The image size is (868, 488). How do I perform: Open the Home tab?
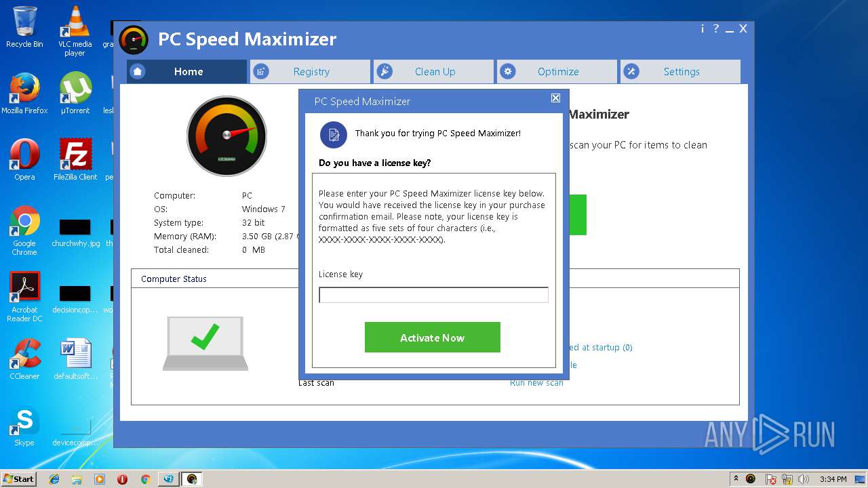[x=186, y=72]
